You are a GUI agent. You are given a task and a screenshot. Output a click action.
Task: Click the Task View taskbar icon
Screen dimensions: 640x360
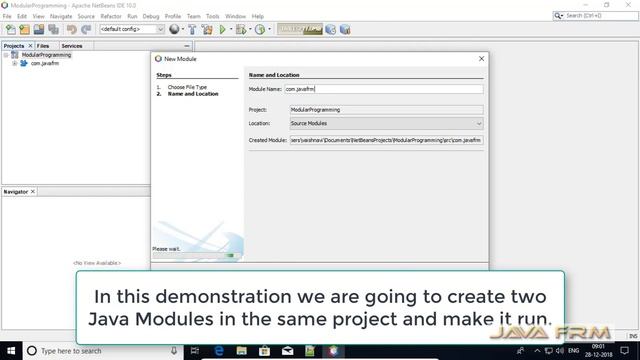[195, 351]
